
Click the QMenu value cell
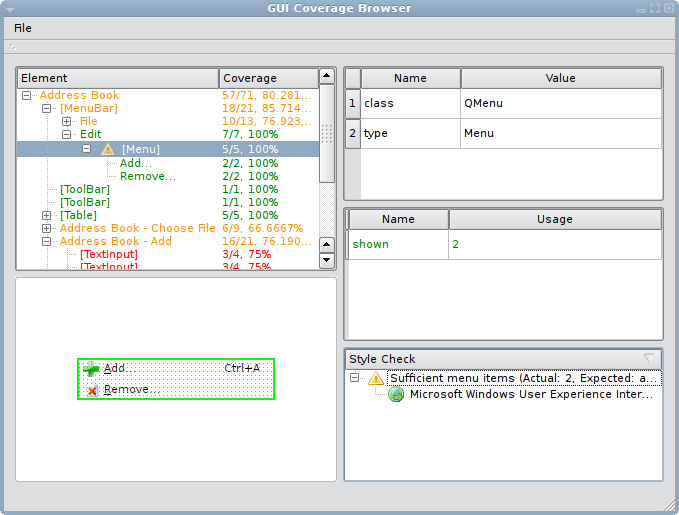[x=560, y=103]
